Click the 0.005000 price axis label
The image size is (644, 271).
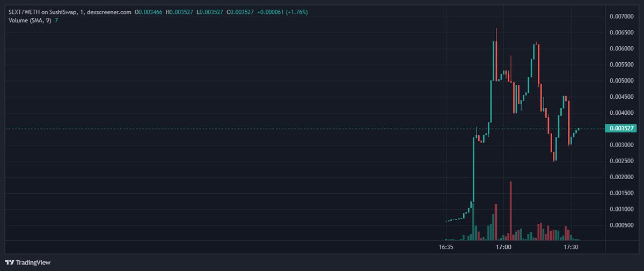coord(623,81)
